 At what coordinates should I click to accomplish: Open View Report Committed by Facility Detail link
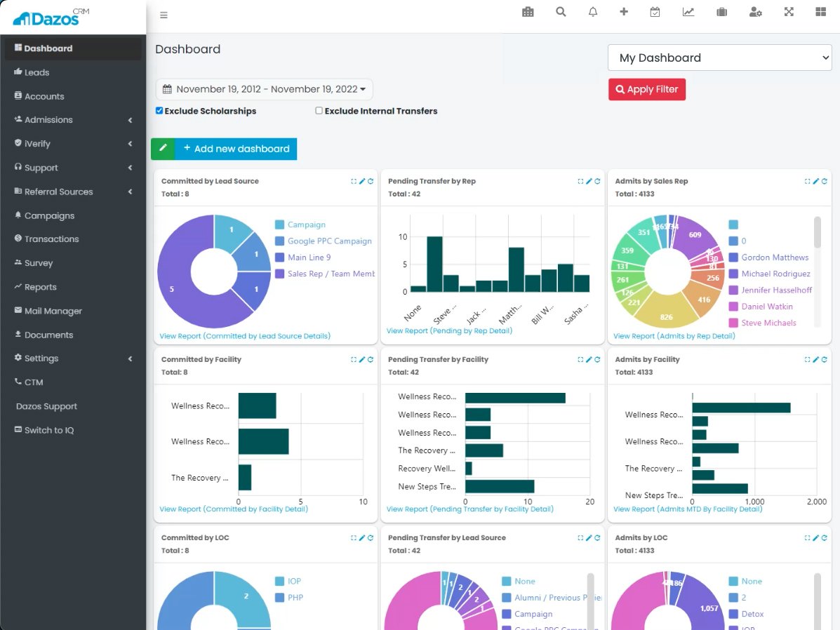(234, 509)
